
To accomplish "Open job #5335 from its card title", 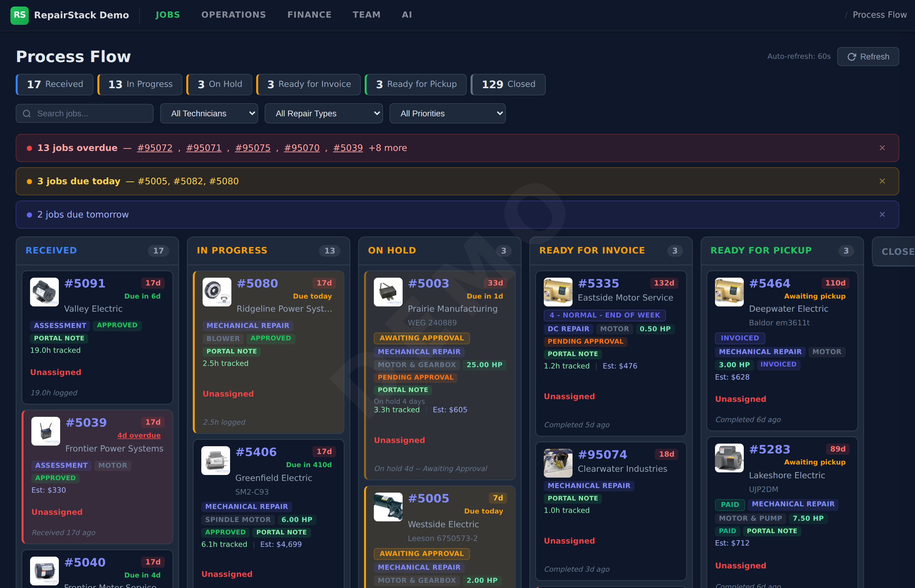I will 598,284.
